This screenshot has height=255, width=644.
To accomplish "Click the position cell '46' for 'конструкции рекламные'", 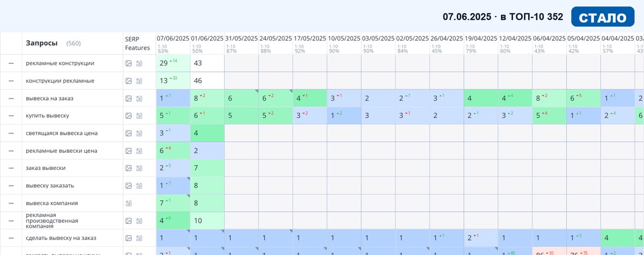I will click(x=207, y=81).
